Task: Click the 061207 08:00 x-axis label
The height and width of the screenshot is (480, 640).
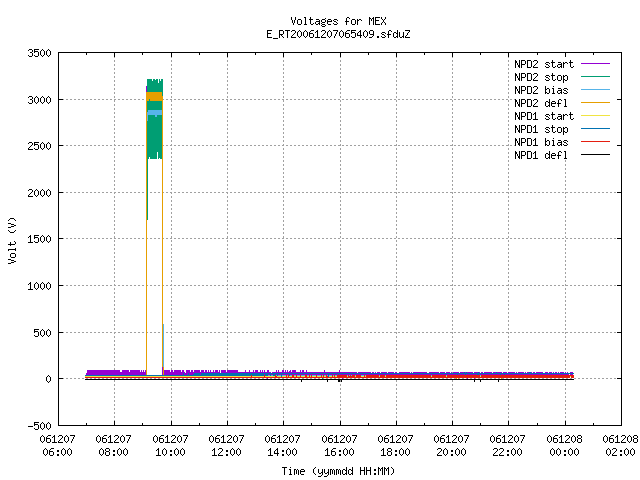Action: click(x=113, y=446)
